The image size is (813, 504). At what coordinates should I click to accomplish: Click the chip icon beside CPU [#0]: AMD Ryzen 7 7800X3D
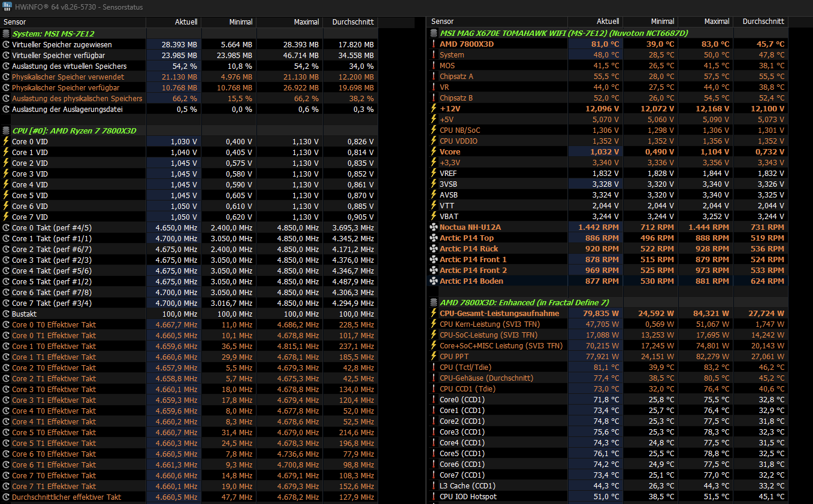click(x=6, y=131)
